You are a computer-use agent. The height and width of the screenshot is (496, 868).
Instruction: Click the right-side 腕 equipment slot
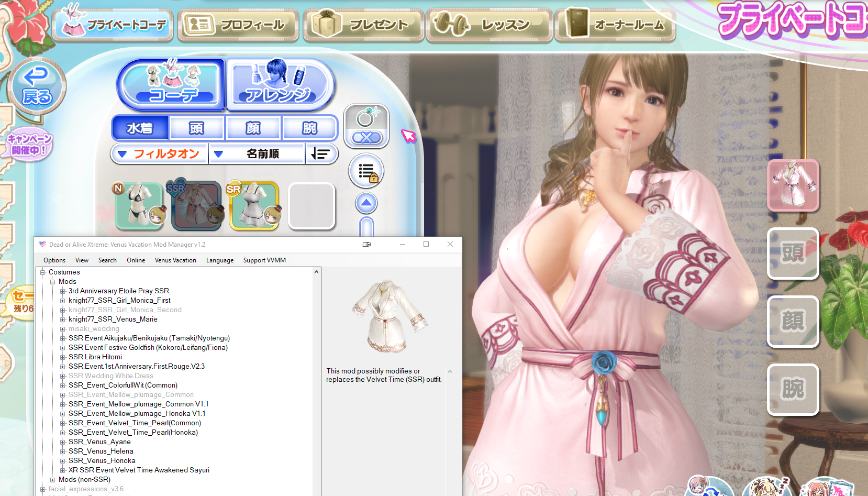(x=793, y=390)
